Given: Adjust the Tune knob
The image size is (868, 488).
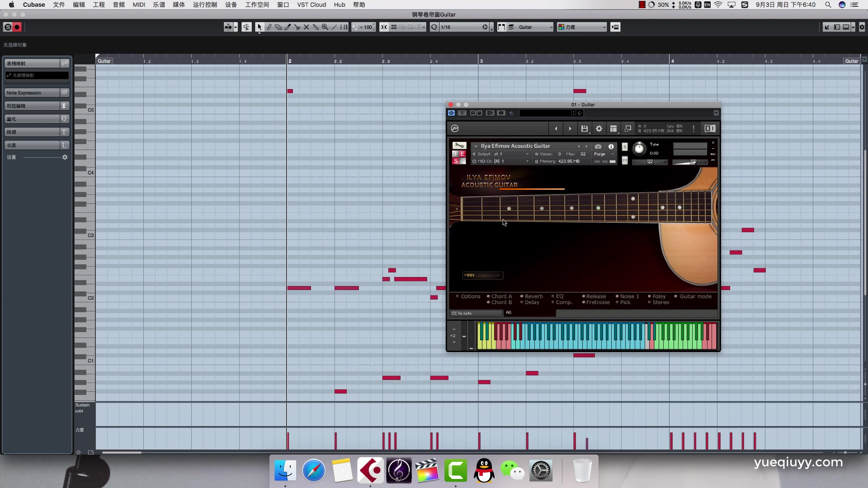Looking at the screenshot, I should point(639,149).
